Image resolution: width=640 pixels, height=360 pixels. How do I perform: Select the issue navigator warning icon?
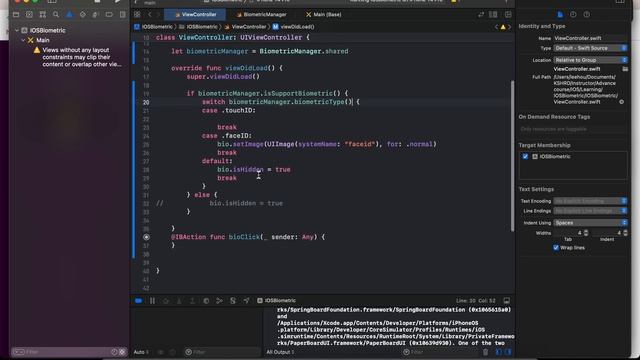coord(69,15)
